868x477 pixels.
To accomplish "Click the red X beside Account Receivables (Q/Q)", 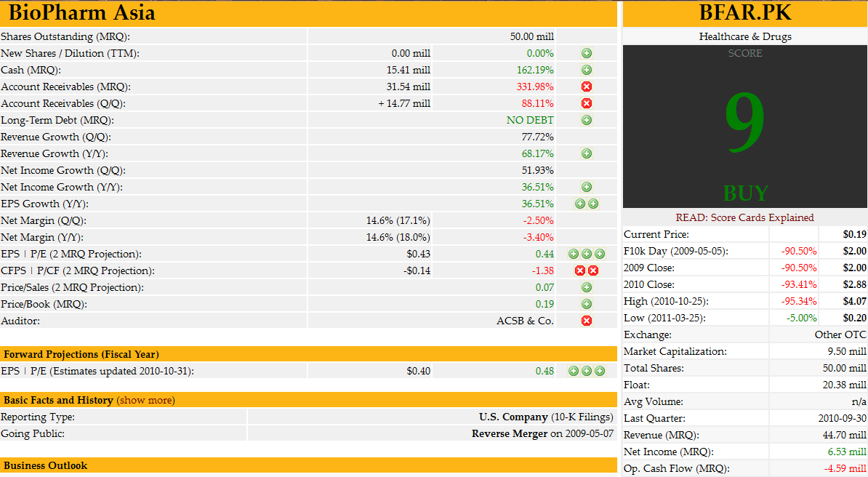I will pyautogui.click(x=587, y=103).
